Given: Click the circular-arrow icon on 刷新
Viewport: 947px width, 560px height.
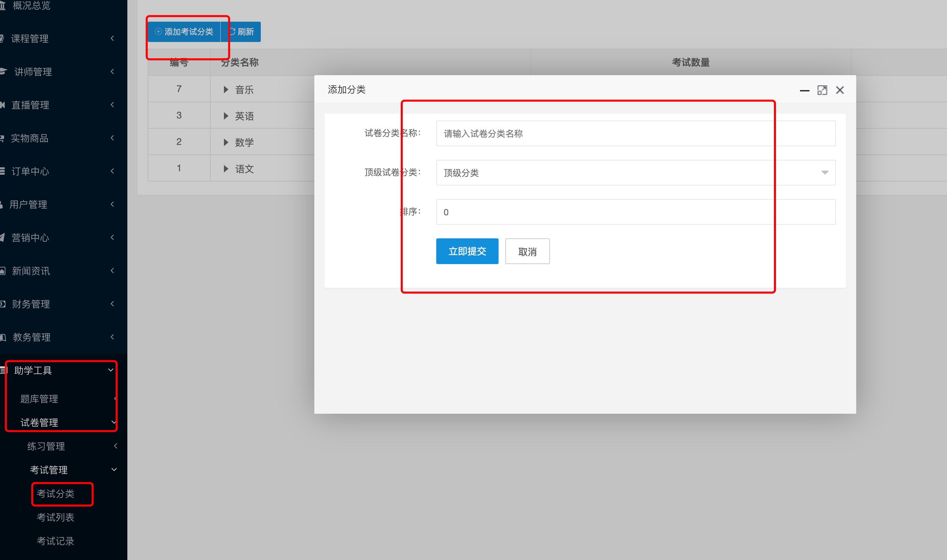Looking at the screenshot, I should pos(232,32).
